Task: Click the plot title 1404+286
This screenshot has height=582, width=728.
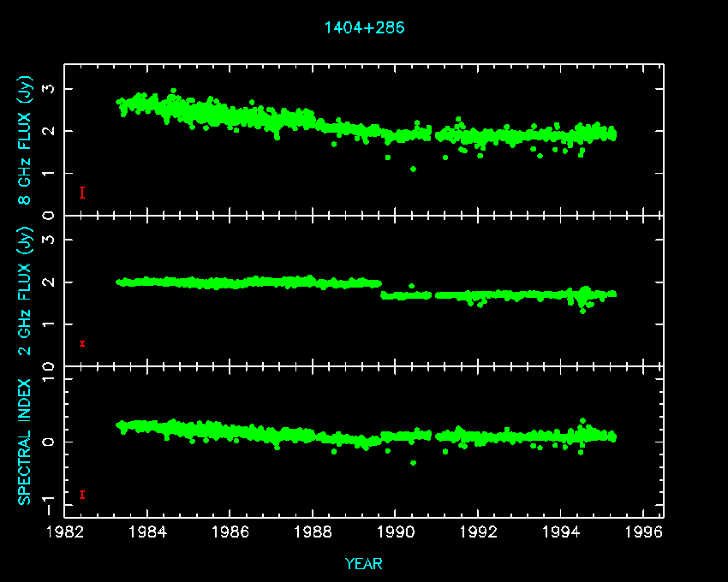Action: click(364, 27)
